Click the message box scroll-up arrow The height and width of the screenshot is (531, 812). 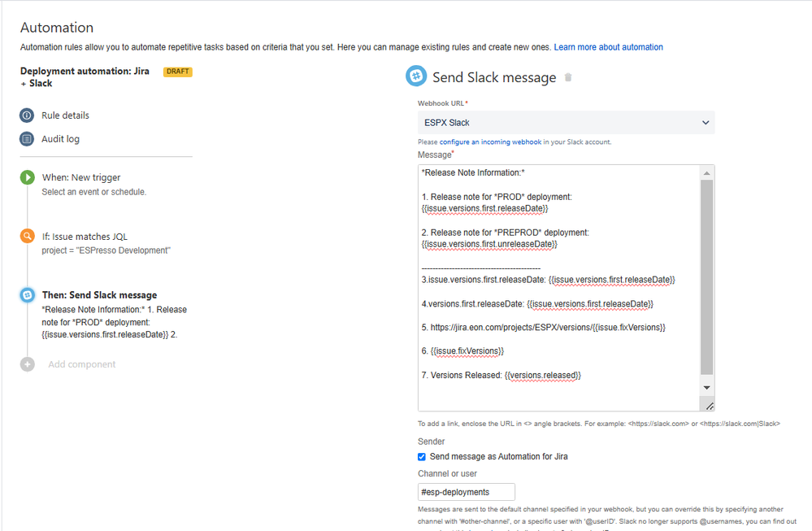click(x=707, y=173)
